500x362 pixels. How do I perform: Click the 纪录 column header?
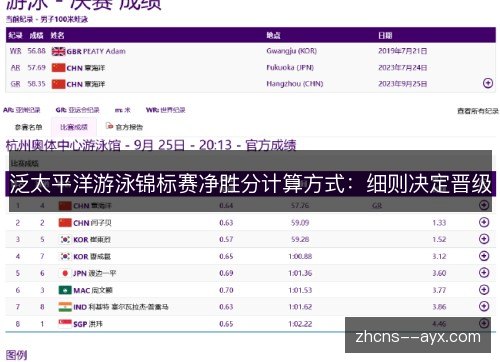pos(15,35)
